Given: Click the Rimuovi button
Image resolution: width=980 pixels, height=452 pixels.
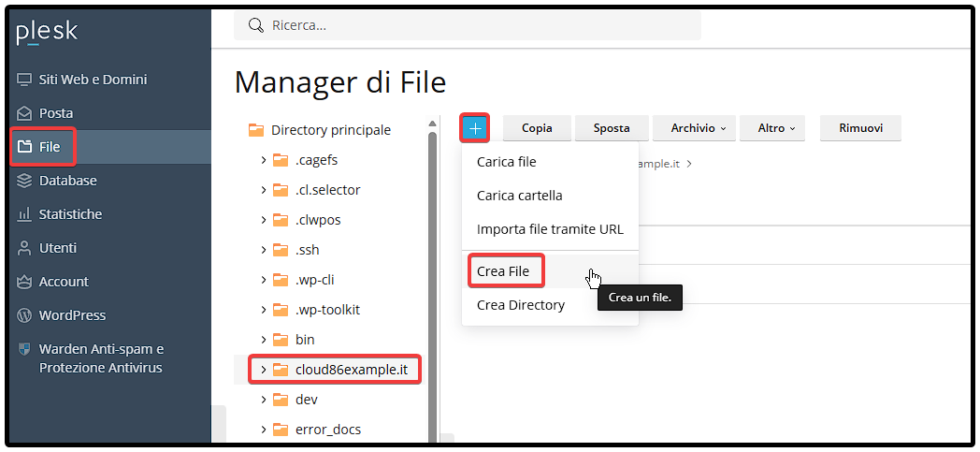Looking at the screenshot, I should point(860,128).
